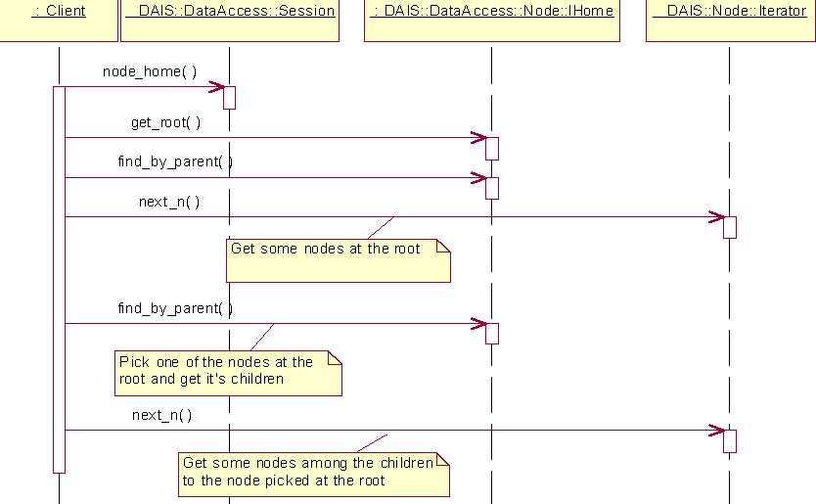
Task: Select the DAIS::DataAccess::Session object box
Action: pyautogui.click(x=230, y=21)
